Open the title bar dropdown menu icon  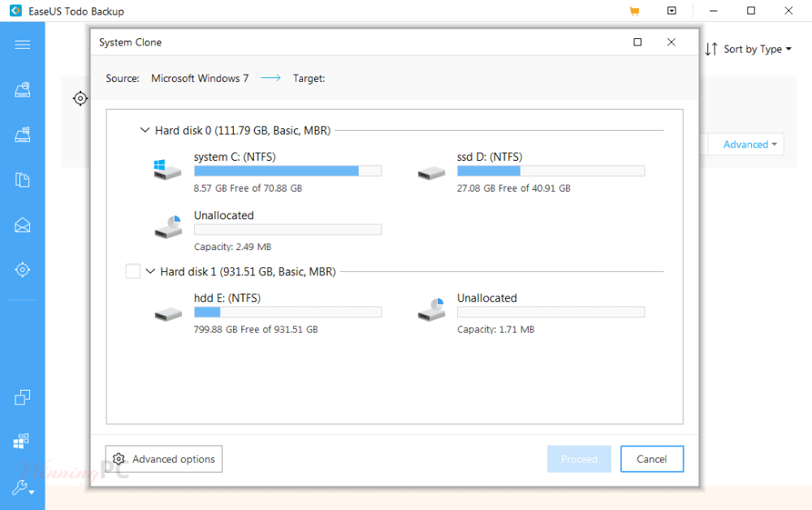pyautogui.click(x=672, y=11)
